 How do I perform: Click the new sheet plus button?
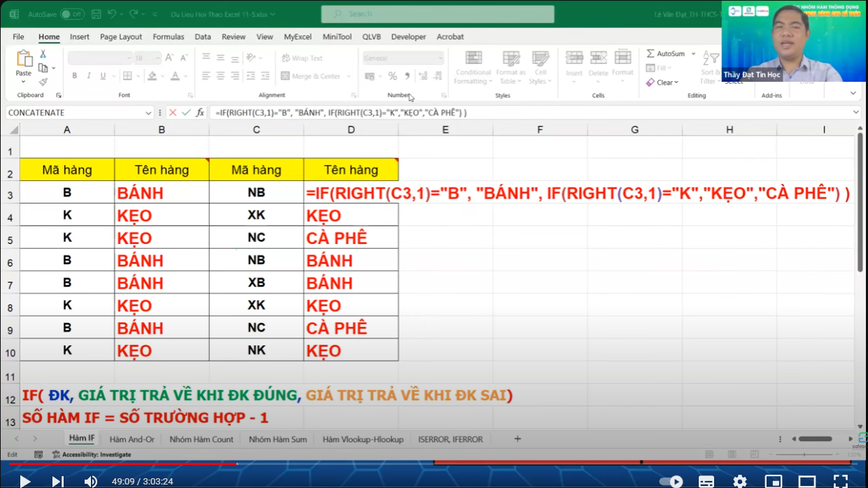coord(518,439)
